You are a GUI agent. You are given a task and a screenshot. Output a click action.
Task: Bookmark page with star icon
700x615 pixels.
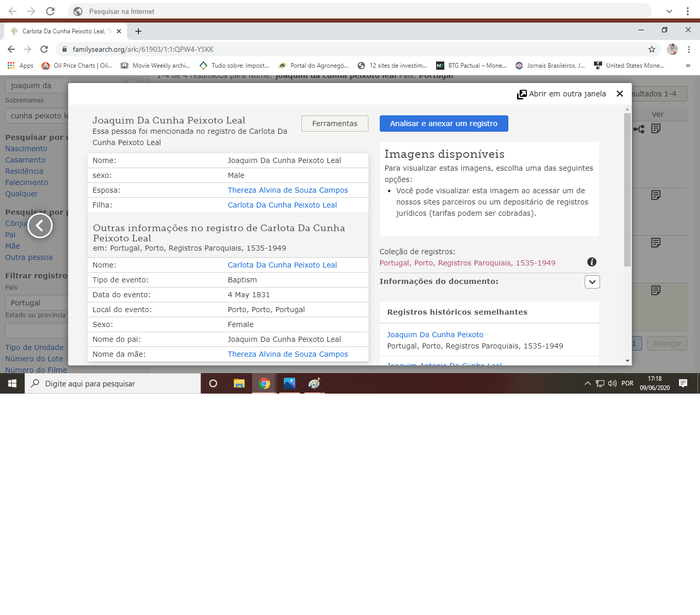(x=651, y=49)
